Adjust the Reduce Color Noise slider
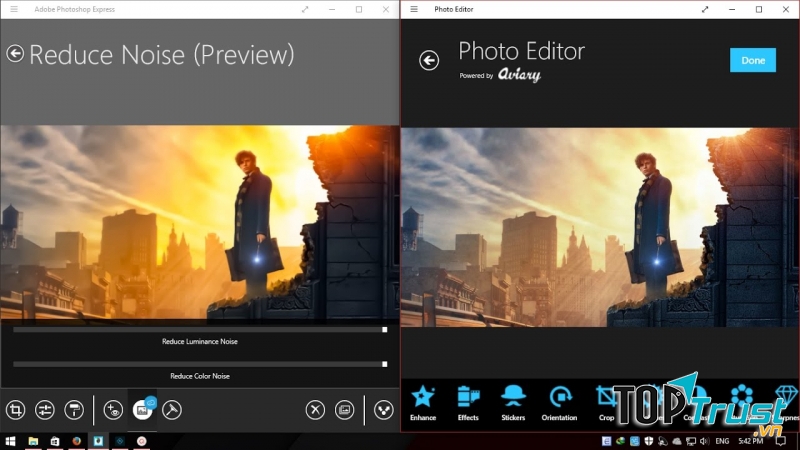The width and height of the screenshot is (800, 450). (x=200, y=364)
